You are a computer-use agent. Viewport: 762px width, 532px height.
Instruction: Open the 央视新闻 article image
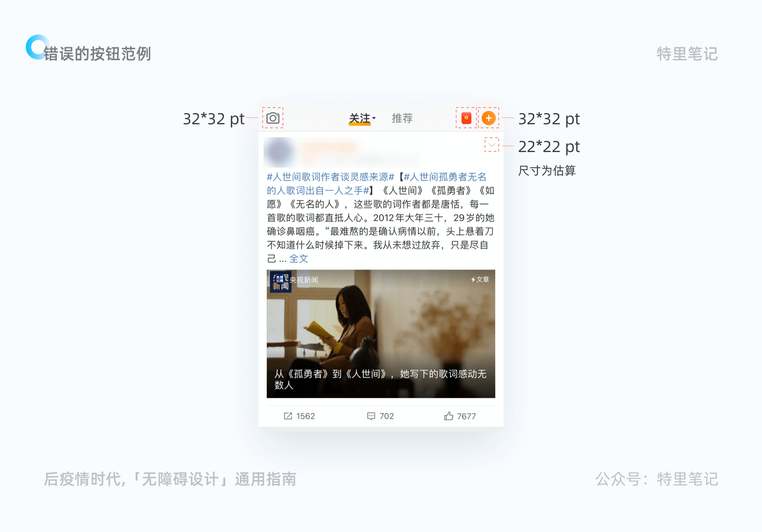click(381, 334)
